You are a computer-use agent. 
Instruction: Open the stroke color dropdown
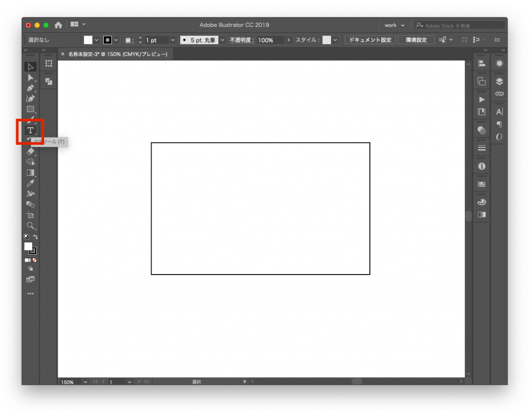(x=116, y=40)
